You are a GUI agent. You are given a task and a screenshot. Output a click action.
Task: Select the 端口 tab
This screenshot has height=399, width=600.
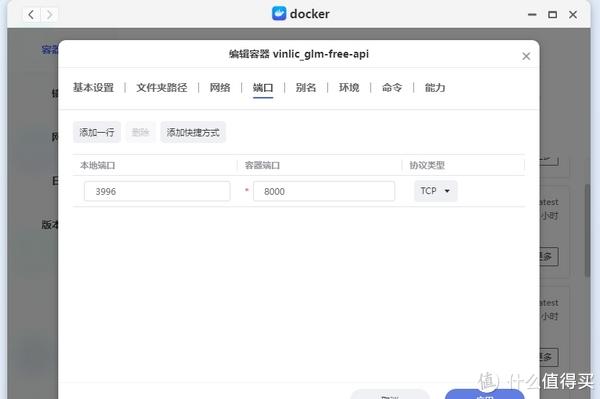[x=263, y=88]
